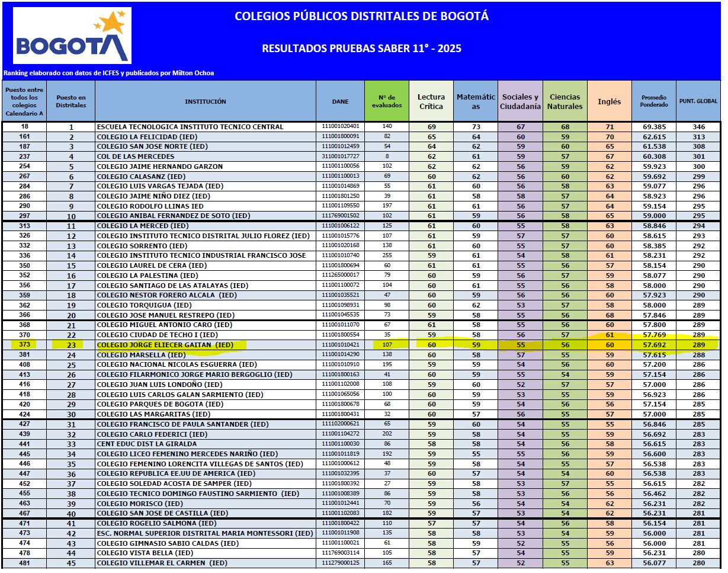
Task: Click the Bogotá logo with stars
Action: point(72,36)
